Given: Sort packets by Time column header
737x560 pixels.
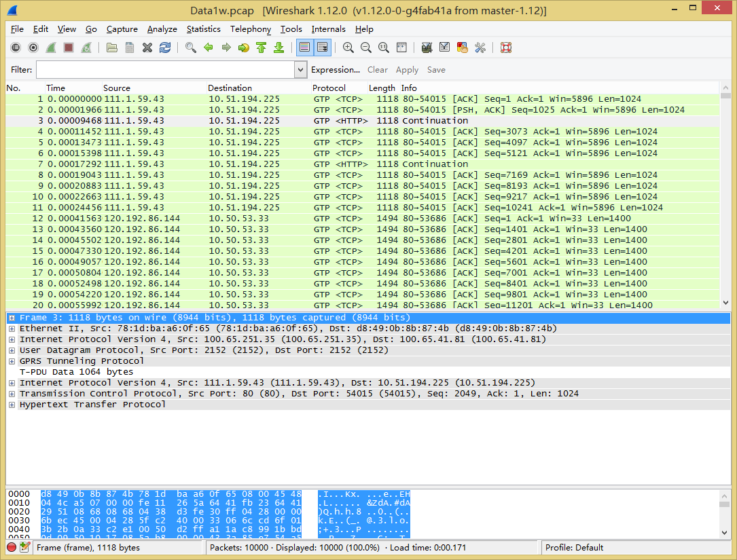Looking at the screenshot, I should 73,88.
